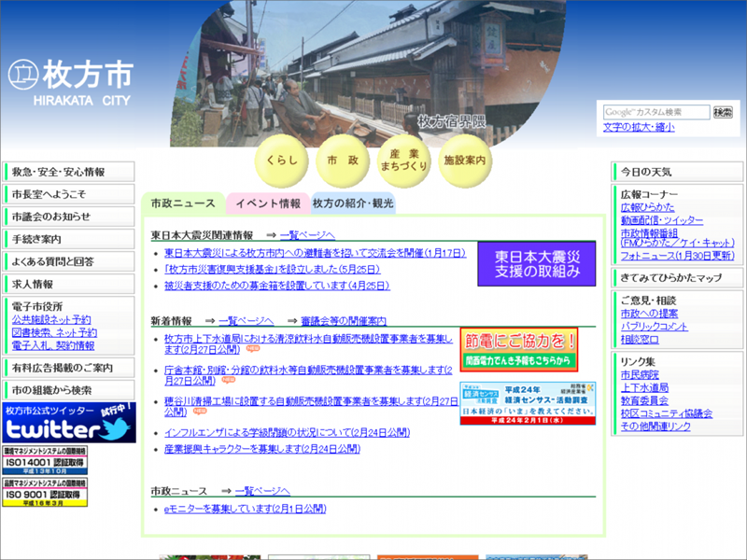Select the 市政ニュース tab
Viewport: 747px width, 560px height.
pyautogui.click(x=183, y=203)
